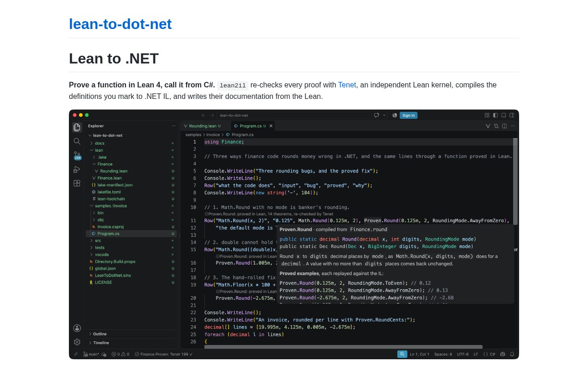
Task: Expand the tests folder
Action: click(131, 247)
